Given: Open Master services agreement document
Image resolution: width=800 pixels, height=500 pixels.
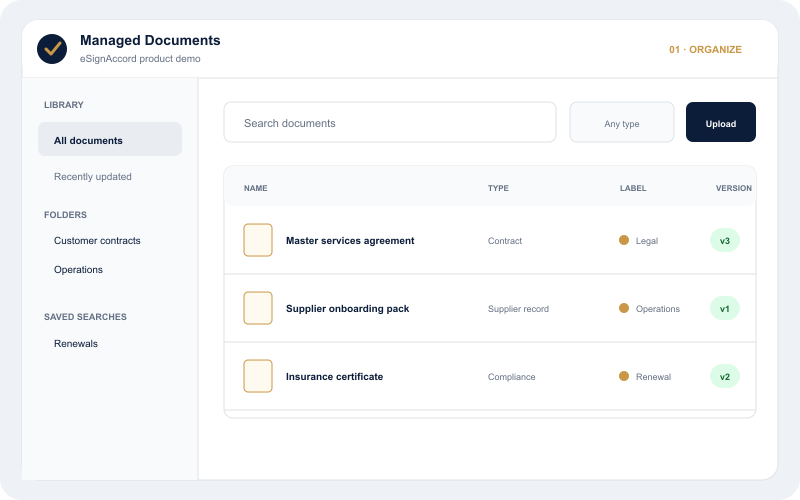Looking at the screenshot, I should (x=350, y=240).
